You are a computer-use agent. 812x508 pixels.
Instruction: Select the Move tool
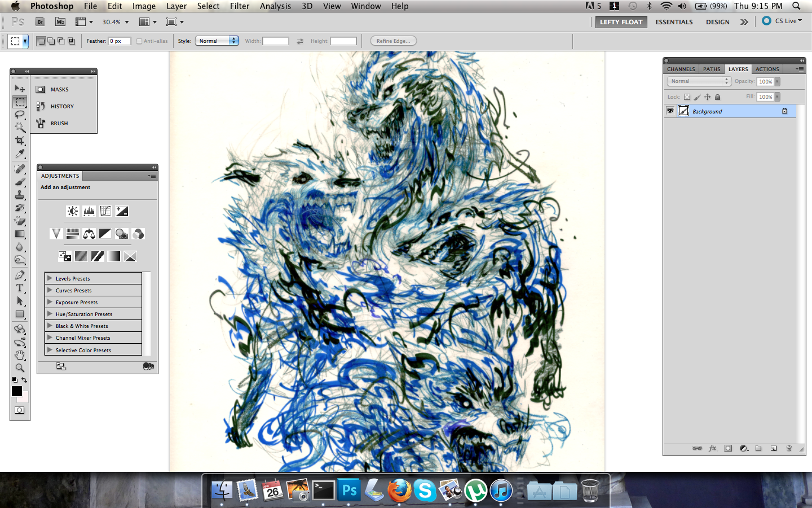[20, 89]
